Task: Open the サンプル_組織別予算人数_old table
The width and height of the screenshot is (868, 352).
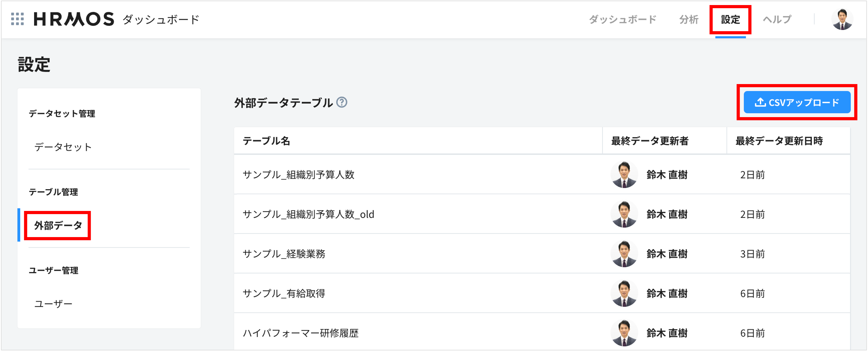Action: [x=309, y=214]
